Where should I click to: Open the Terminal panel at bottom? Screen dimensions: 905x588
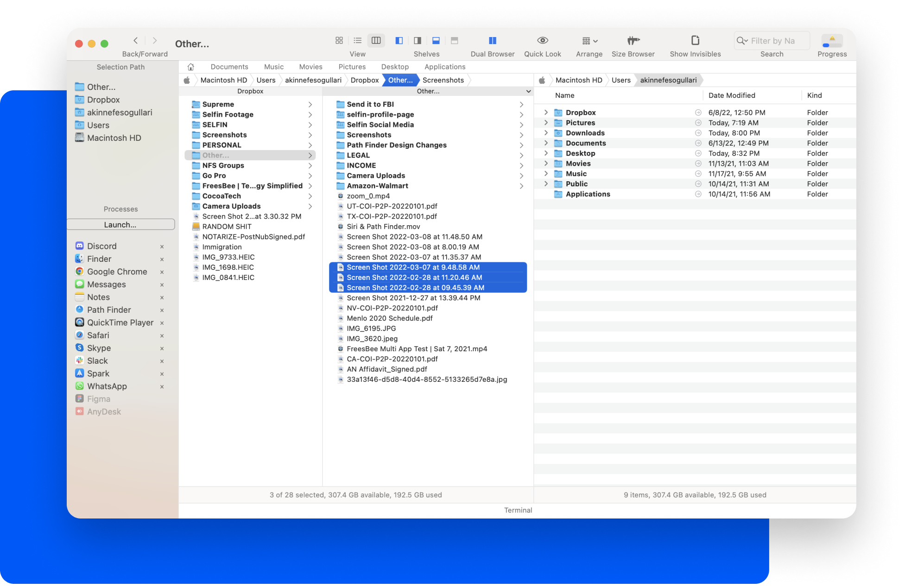518,510
